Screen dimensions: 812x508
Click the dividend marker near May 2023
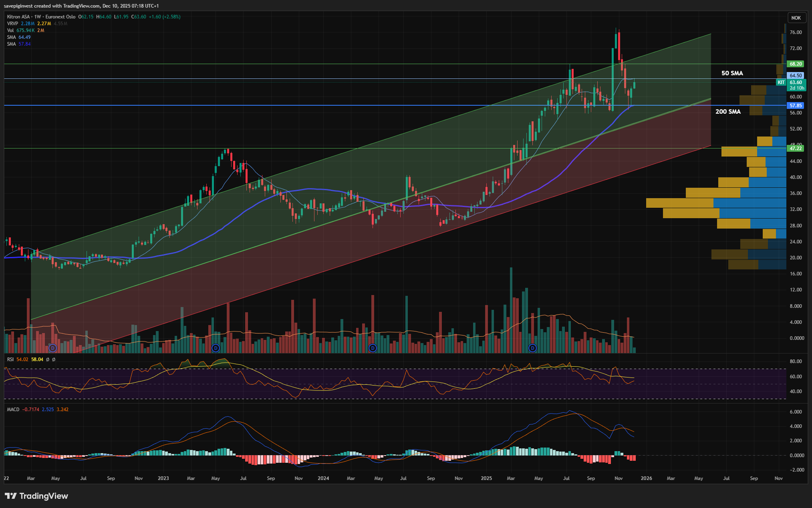pos(216,348)
